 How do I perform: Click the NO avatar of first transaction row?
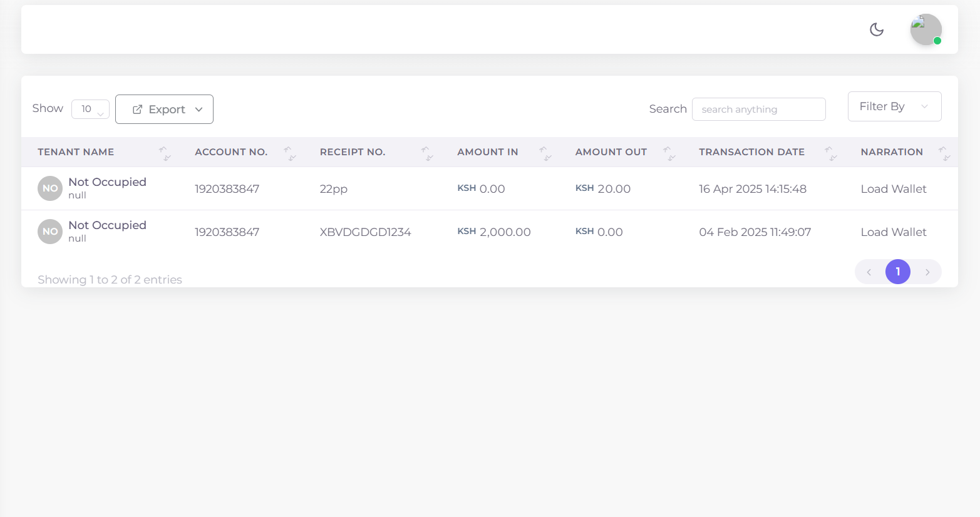click(x=49, y=188)
